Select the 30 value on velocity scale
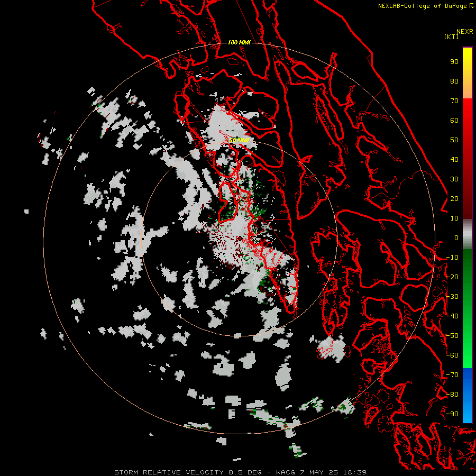 pyautogui.click(x=454, y=179)
